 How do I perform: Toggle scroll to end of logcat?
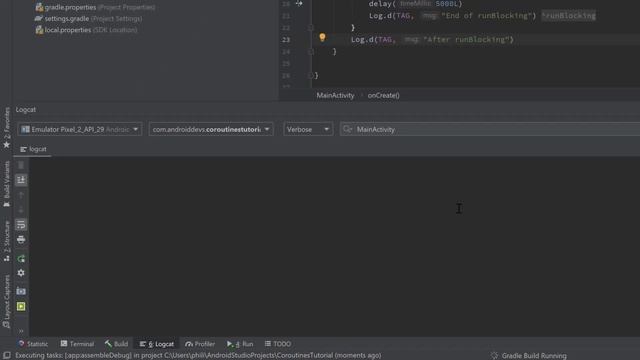tap(21, 180)
